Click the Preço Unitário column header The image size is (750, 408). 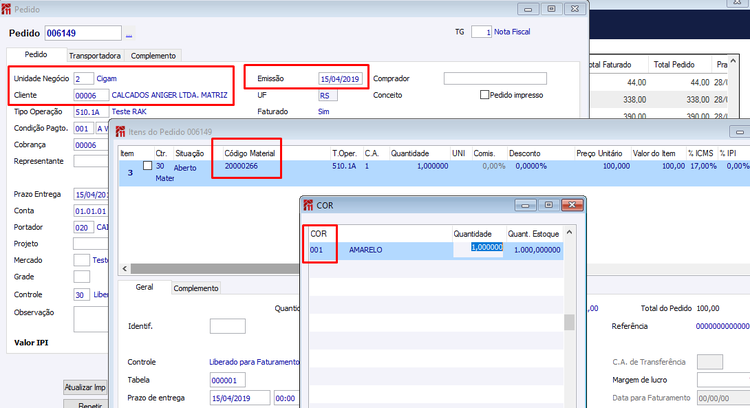(599, 153)
